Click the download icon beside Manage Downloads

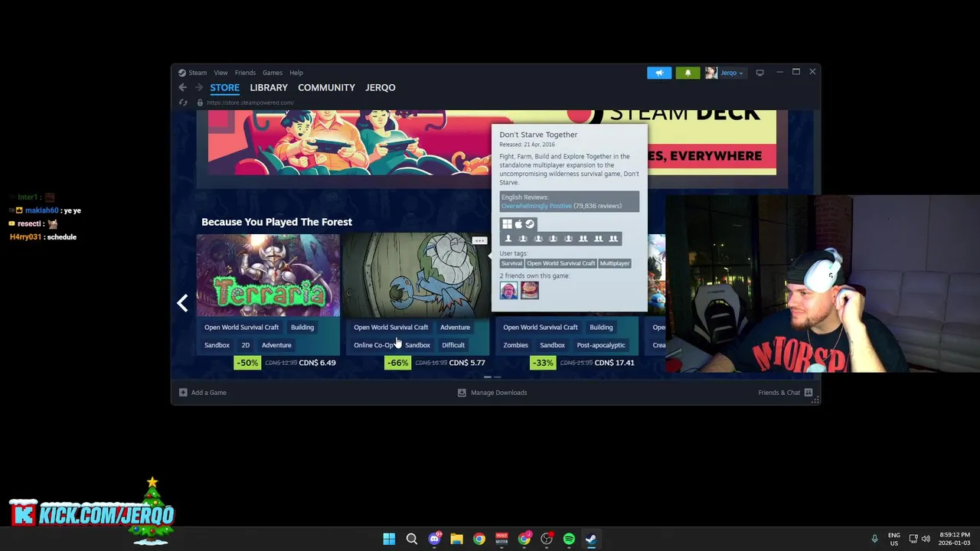(x=462, y=393)
